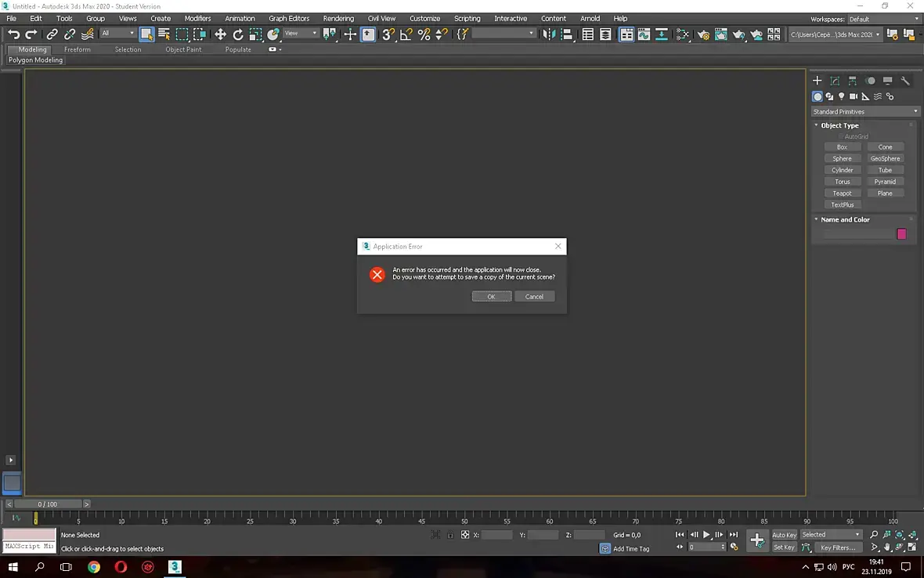
Task: Select the Lights category in Create panel
Action: (x=842, y=96)
